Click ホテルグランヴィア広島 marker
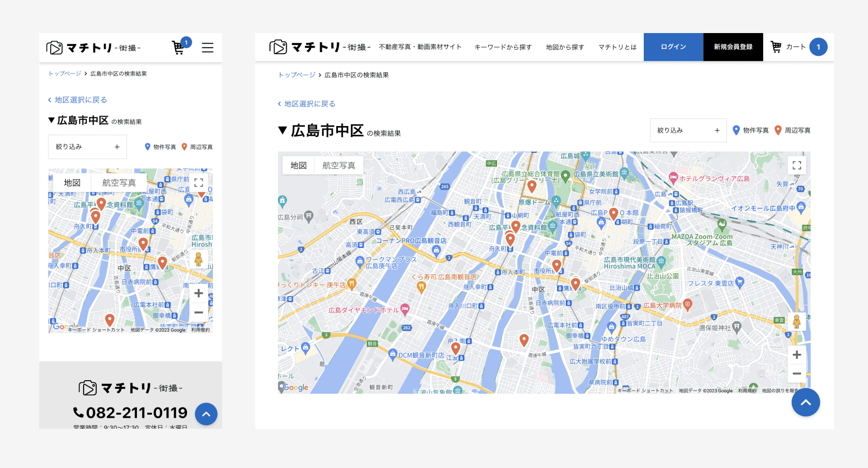 (673, 178)
